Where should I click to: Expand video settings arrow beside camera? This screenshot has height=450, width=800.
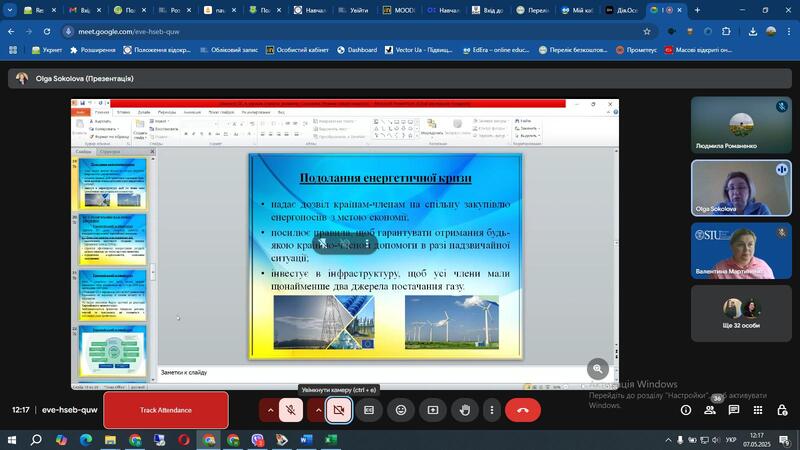(x=318, y=410)
